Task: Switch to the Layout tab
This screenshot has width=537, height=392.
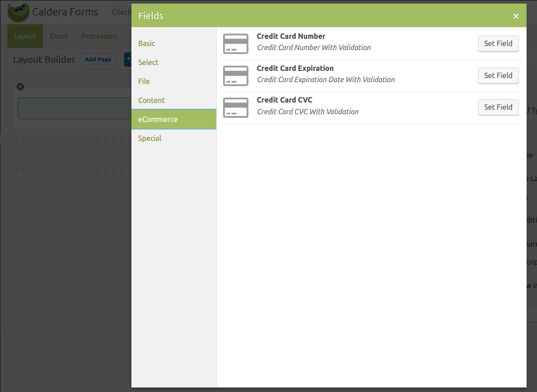Action: [x=25, y=36]
